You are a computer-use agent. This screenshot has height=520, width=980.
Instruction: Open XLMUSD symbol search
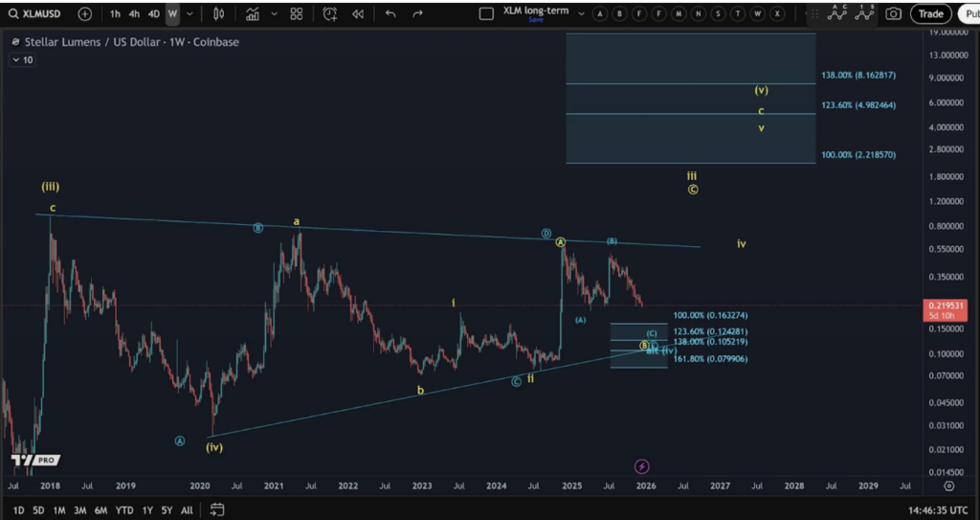pos(35,13)
